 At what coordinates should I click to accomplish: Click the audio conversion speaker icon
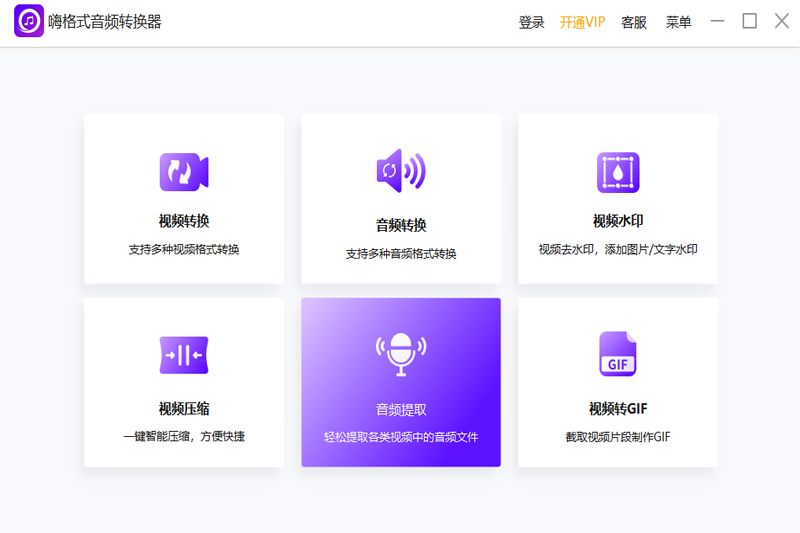point(400,171)
